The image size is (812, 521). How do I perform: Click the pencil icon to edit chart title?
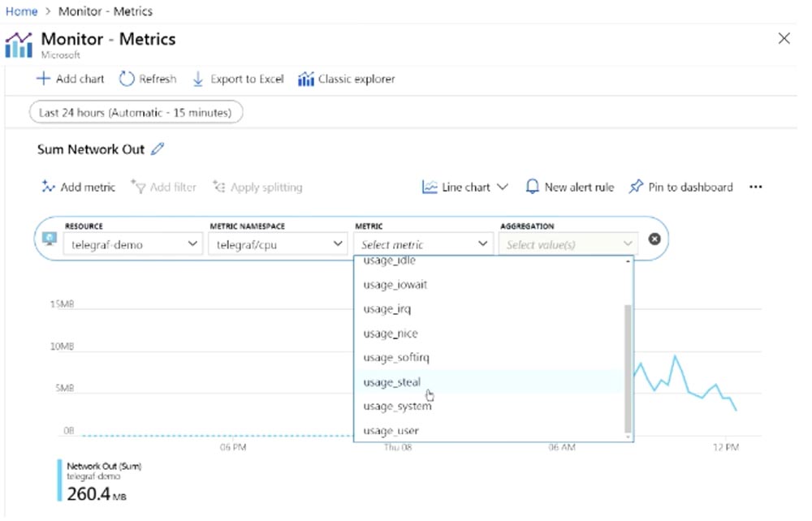pyautogui.click(x=158, y=149)
